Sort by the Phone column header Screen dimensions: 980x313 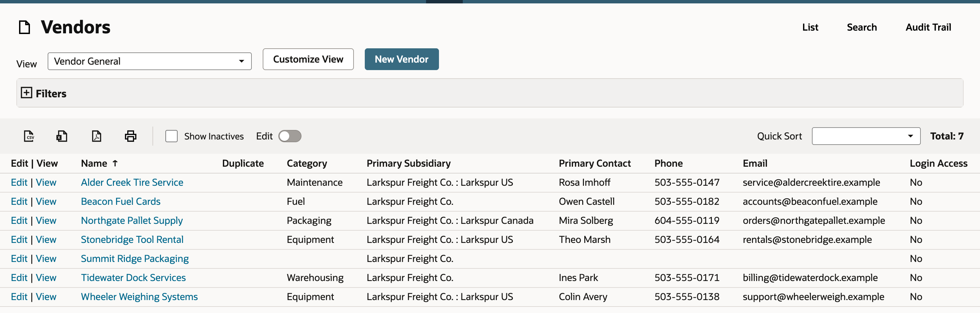[x=668, y=164]
